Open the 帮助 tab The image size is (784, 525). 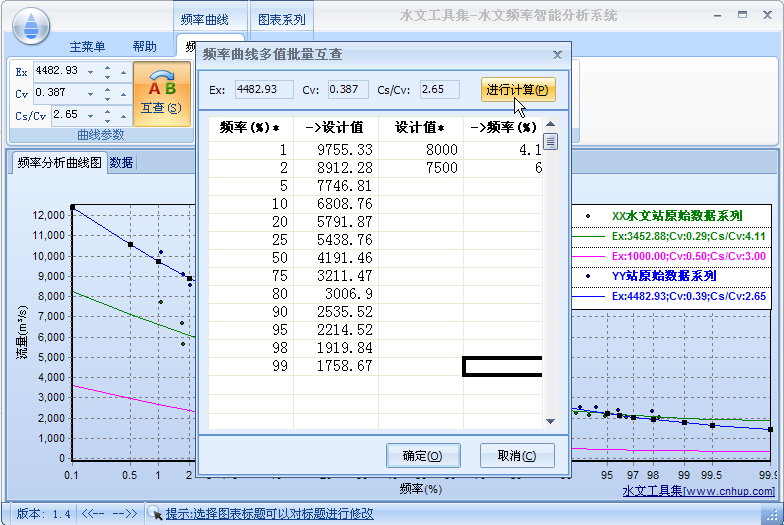[x=144, y=47]
